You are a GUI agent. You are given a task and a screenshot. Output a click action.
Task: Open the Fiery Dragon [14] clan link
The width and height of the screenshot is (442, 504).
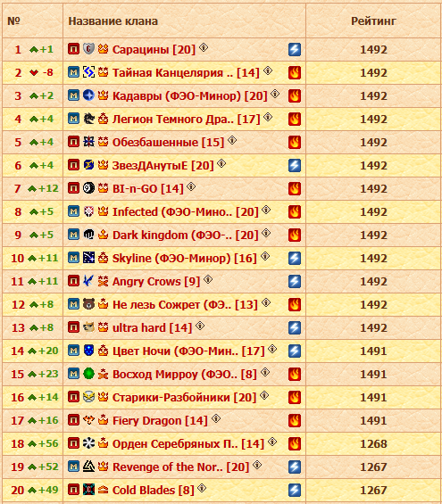point(160,420)
